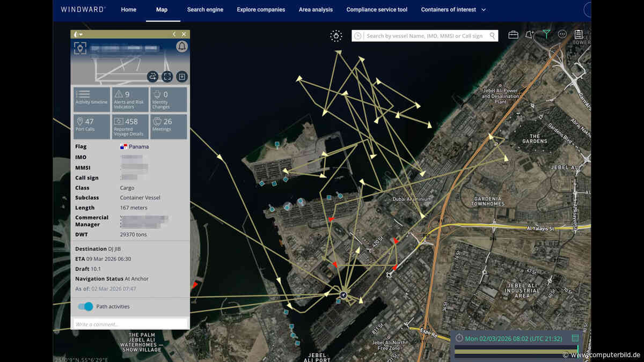
Task: Open Alerts and Risk Indicators tile
Action: [130, 100]
